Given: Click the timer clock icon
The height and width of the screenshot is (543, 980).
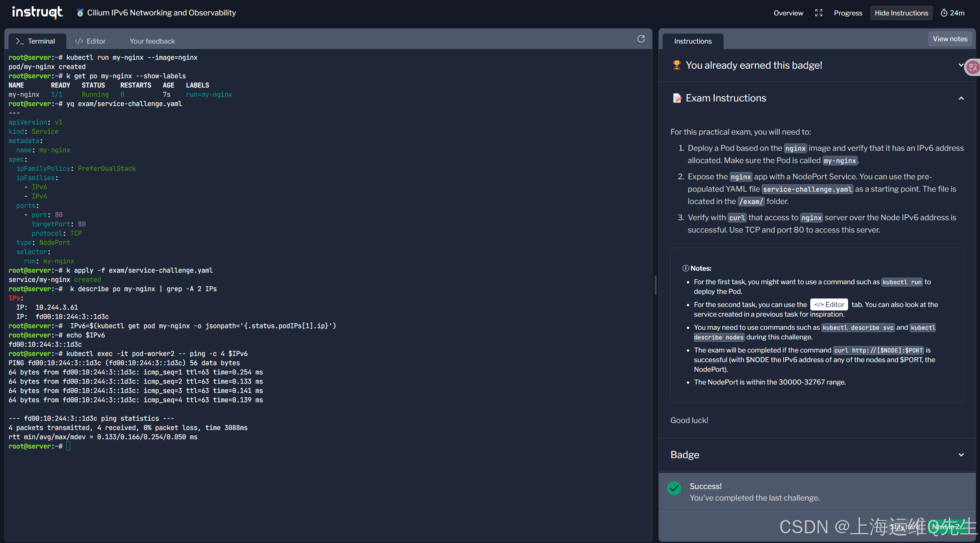Looking at the screenshot, I should [x=944, y=13].
